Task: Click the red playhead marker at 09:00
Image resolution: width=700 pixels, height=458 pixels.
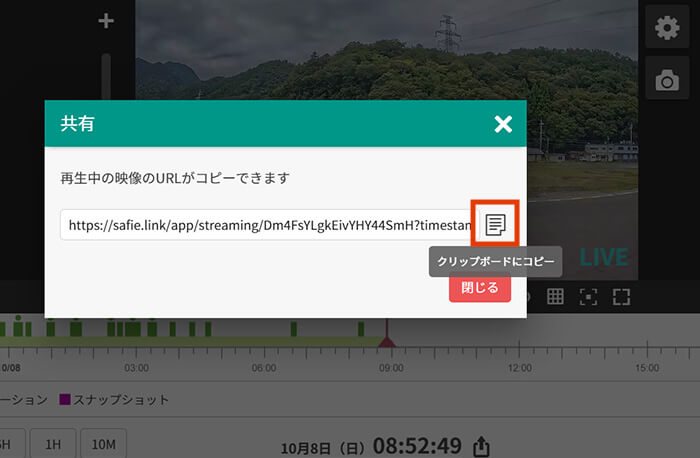Action: pos(387,342)
